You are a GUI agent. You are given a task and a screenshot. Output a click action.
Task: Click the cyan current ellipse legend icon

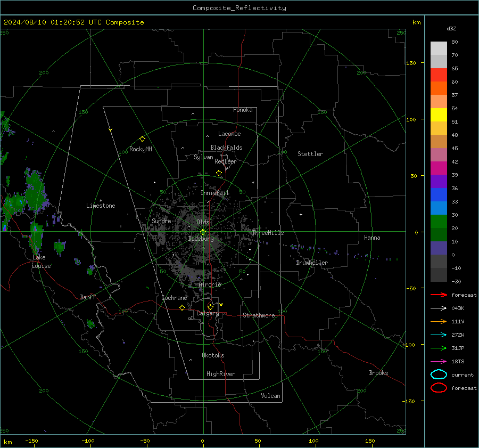439,374
